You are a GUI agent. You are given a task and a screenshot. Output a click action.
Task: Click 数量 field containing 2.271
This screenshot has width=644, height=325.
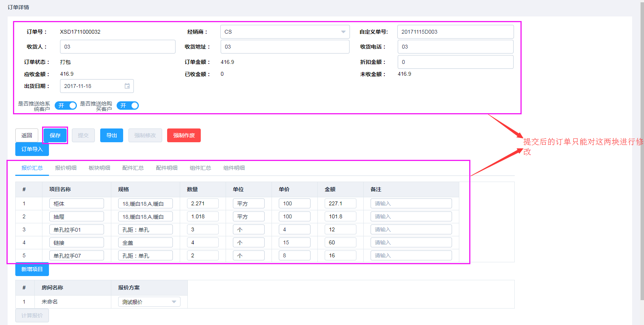click(203, 203)
